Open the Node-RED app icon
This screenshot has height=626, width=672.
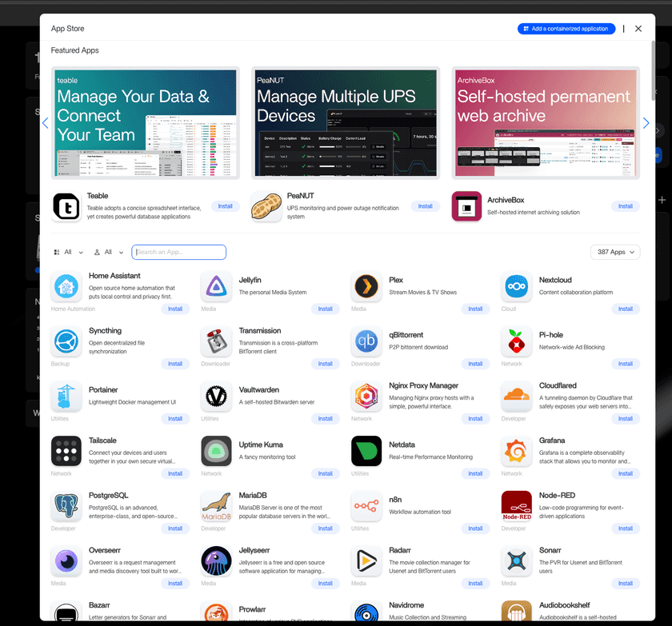[x=517, y=506]
